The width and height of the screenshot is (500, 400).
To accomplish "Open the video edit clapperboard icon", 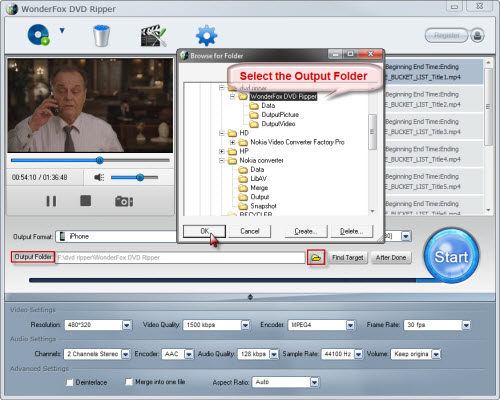I will click(x=153, y=35).
